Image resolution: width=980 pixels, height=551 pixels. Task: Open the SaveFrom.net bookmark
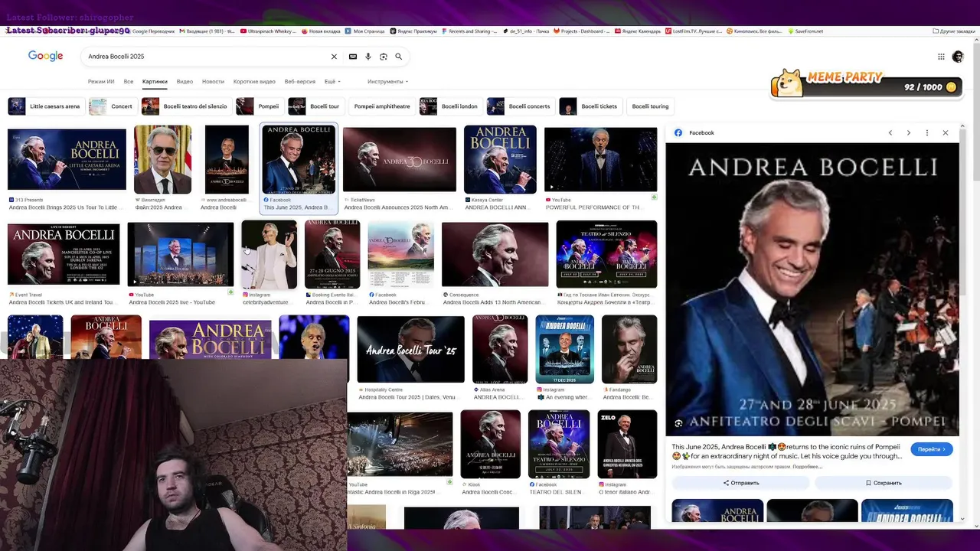coord(805,31)
